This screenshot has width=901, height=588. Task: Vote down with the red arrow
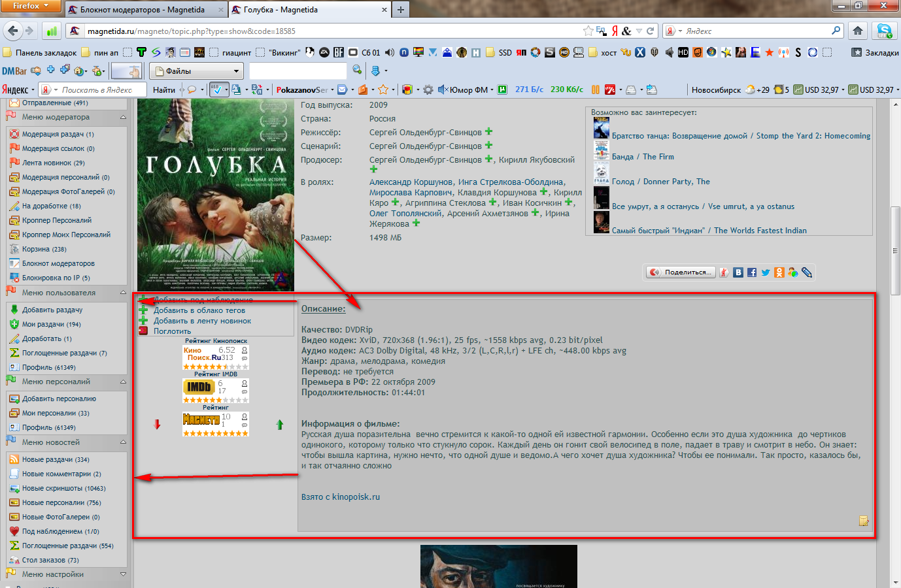point(157,425)
